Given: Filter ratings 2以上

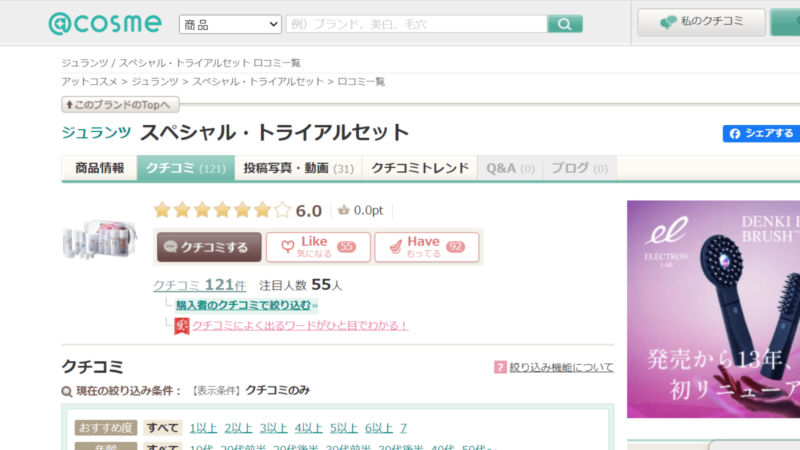Looking at the screenshot, I should [238, 428].
